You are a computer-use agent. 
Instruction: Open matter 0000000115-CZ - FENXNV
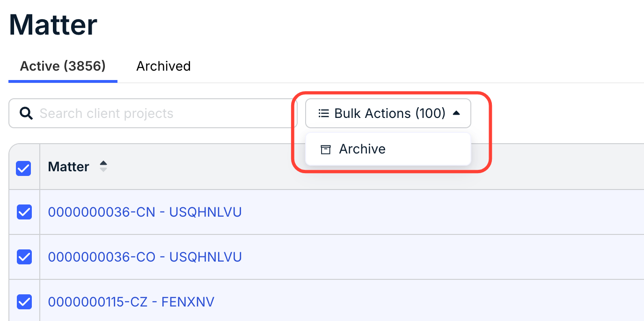click(131, 302)
